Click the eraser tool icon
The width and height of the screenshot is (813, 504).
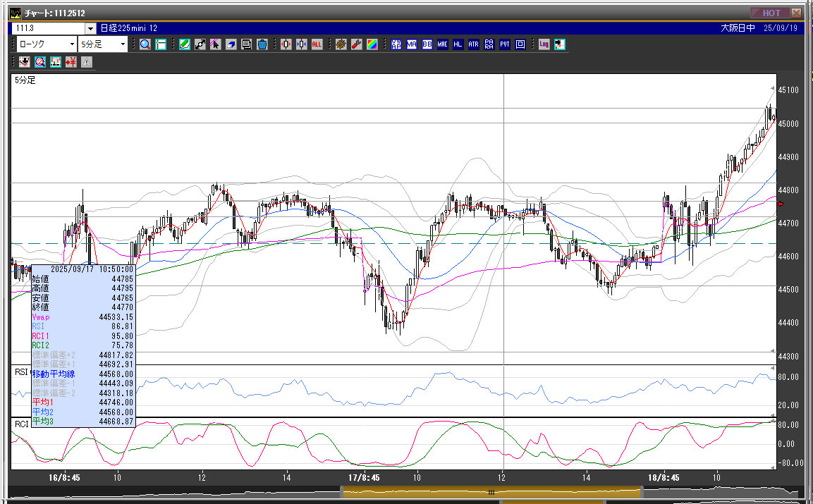231,44
